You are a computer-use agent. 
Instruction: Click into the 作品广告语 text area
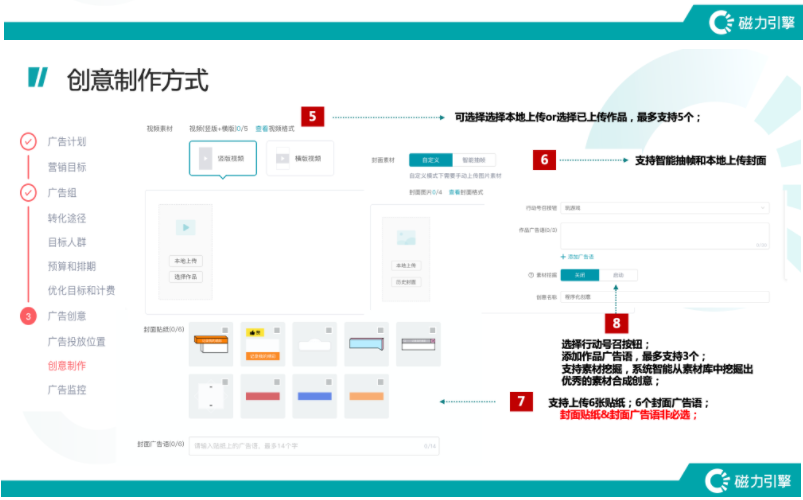click(x=665, y=236)
